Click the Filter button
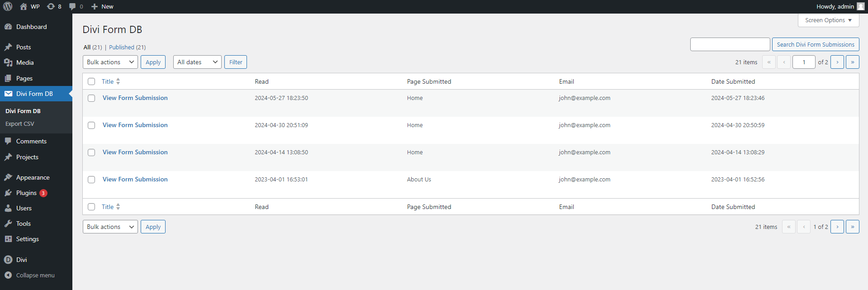Screen dimensions: 868x290 pyautogui.click(x=236, y=62)
